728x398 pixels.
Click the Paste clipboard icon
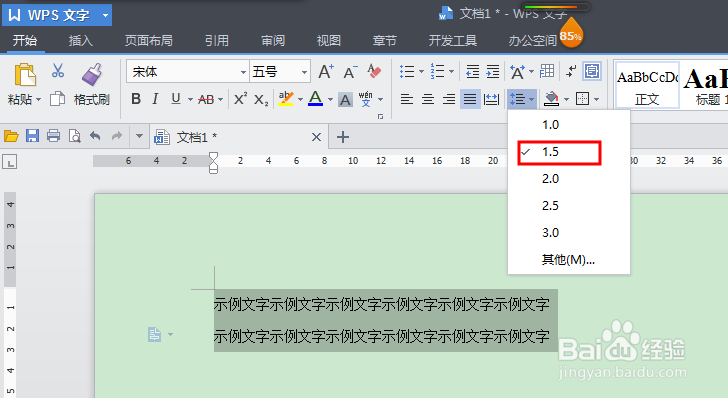(25, 75)
